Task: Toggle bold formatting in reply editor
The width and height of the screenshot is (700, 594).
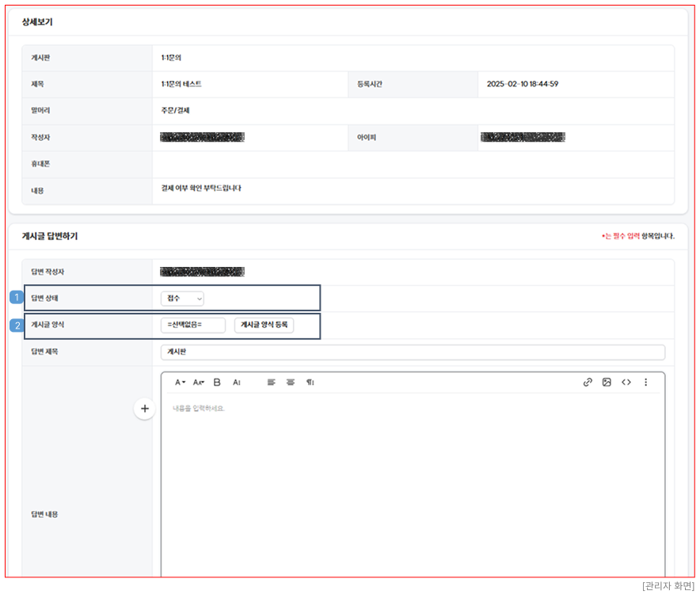Action: [218, 382]
